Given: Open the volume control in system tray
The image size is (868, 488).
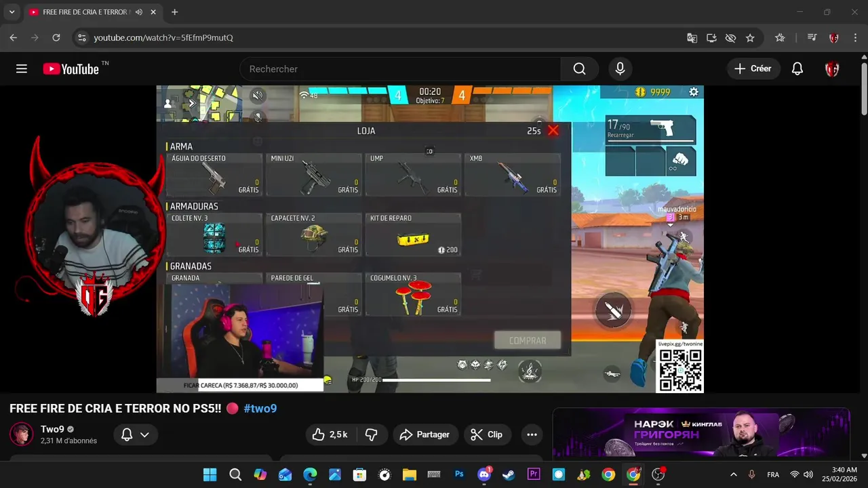Looking at the screenshot, I should [x=808, y=474].
